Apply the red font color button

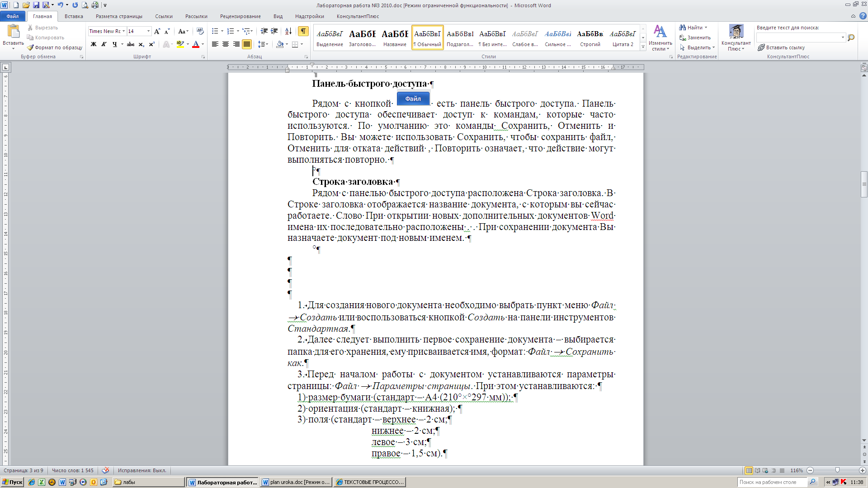[x=196, y=44]
